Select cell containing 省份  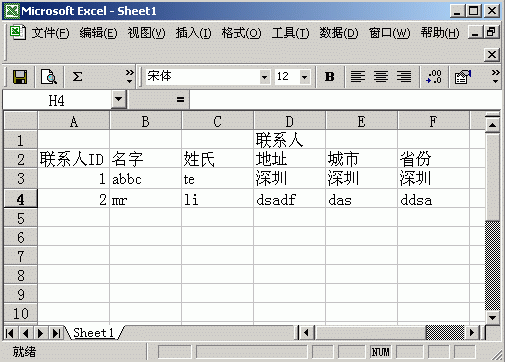(x=433, y=159)
